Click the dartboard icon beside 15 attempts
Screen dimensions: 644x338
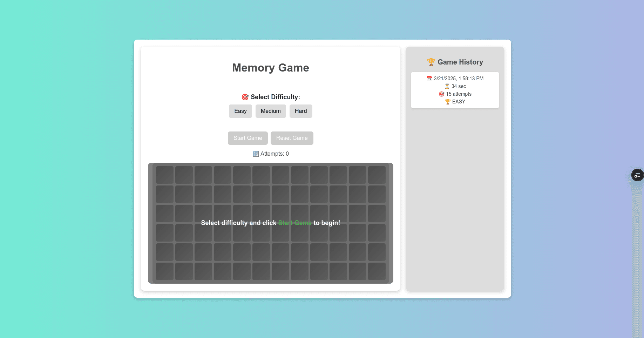[442, 94]
